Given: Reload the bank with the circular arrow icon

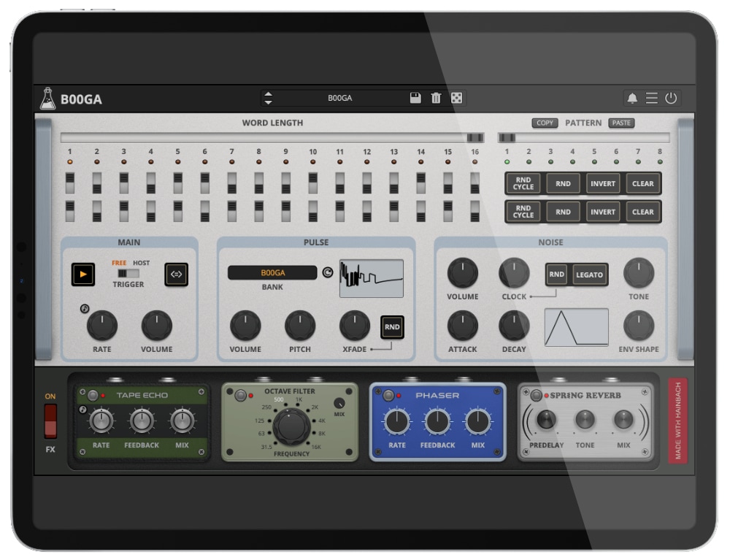Looking at the screenshot, I should [x=328, y=271].
